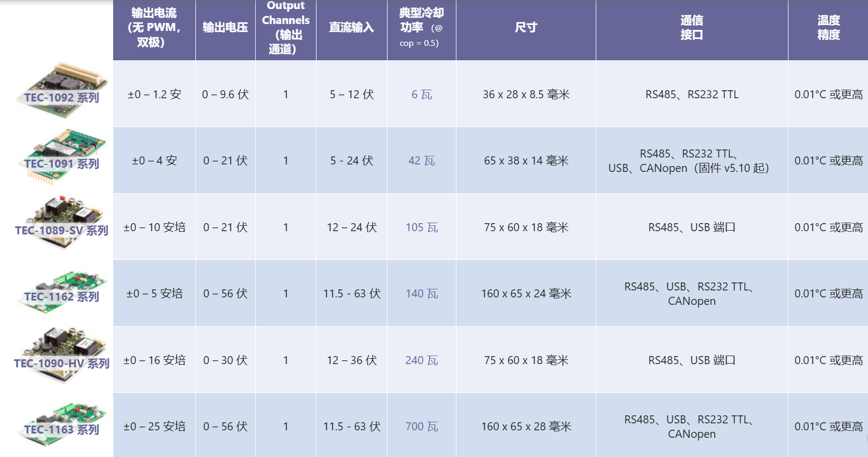Click the 0 – 30 伏 voltage cell
This screenshot has width=868, height=457.
225,360
